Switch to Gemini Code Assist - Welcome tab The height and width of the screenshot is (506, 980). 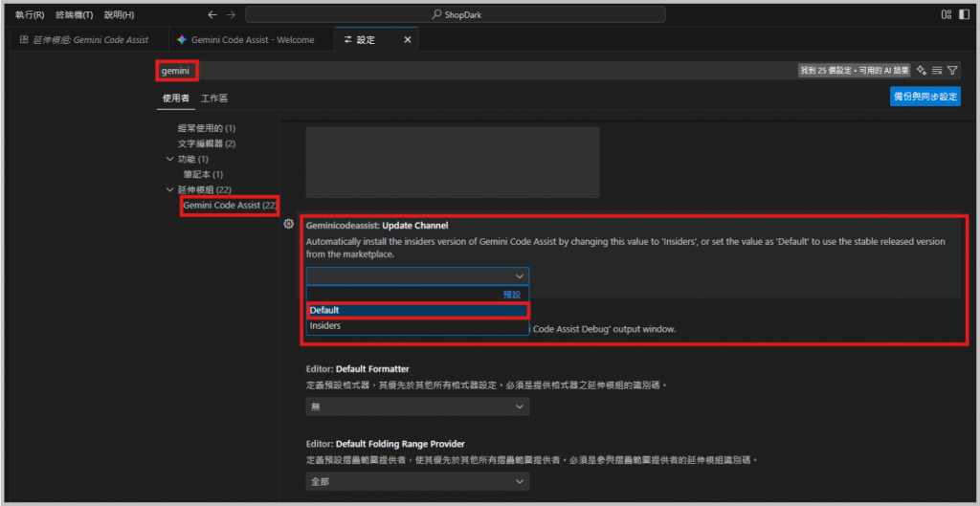pyautogui.click(x=252, y=40)
